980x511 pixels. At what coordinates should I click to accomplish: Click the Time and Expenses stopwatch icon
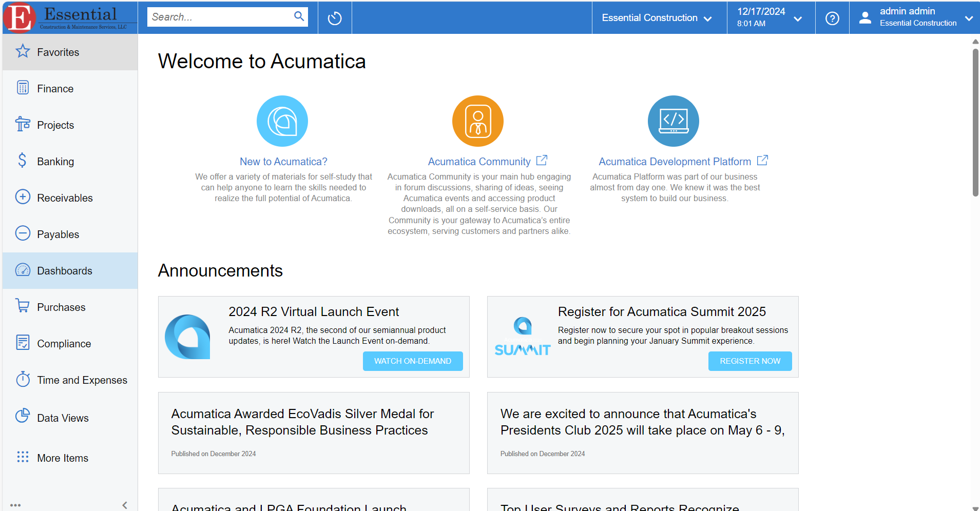[23, 379]
